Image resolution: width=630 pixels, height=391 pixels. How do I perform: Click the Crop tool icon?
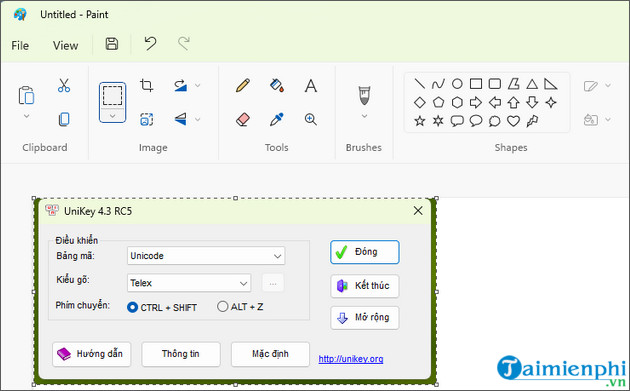pyautogui.click(x=146, y=85)
